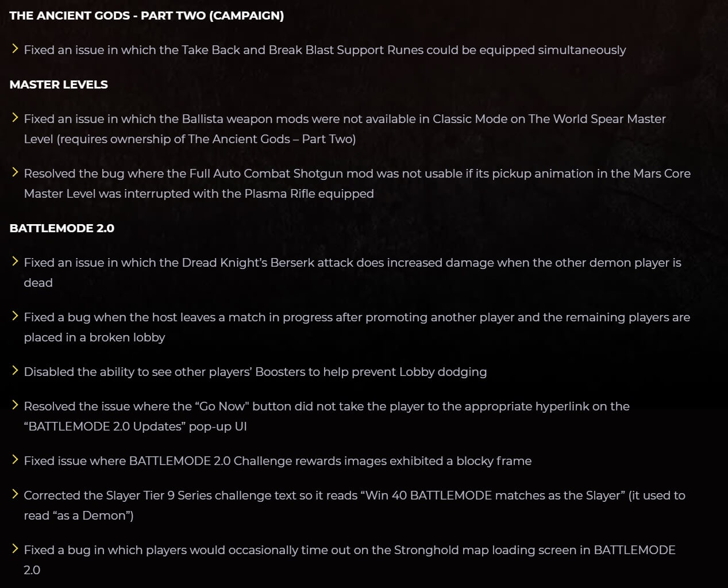Viewport: 728px width, 588px height.
Task: Click the chevron bullet for the Full Auto Combat Shotgun note
Action: 15,172
